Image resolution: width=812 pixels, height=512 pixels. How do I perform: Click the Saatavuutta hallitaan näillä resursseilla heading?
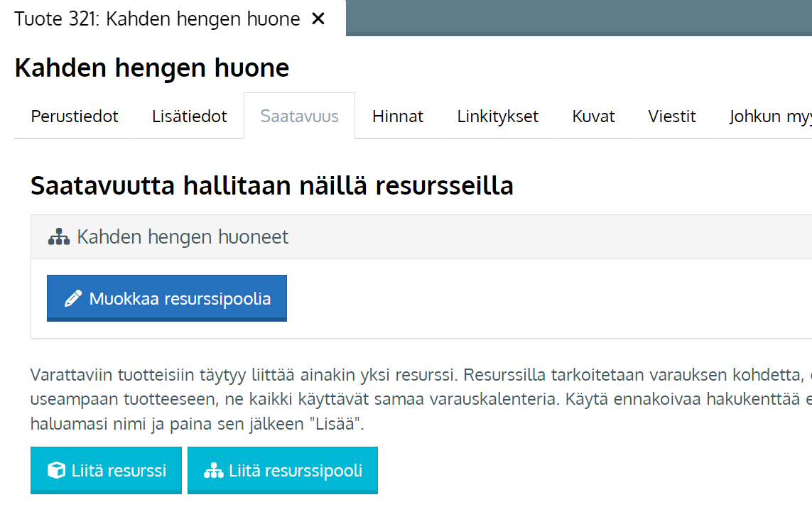(272, 185)
